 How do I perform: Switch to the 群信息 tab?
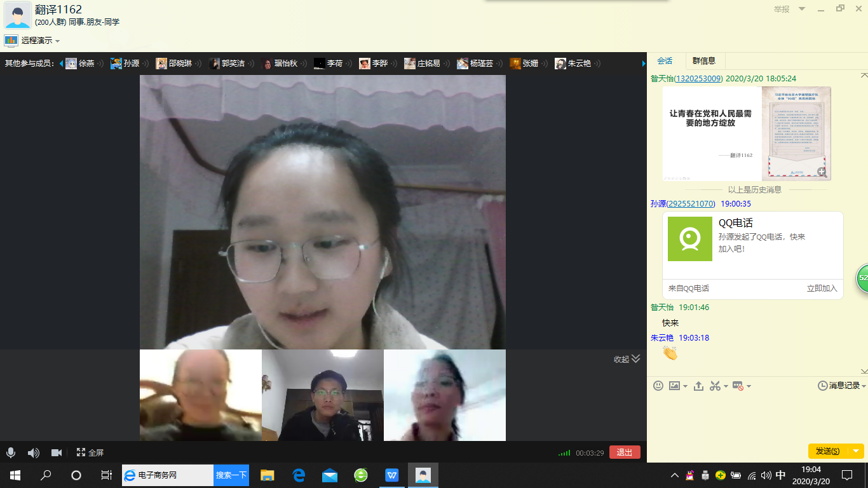click(703, 61)
